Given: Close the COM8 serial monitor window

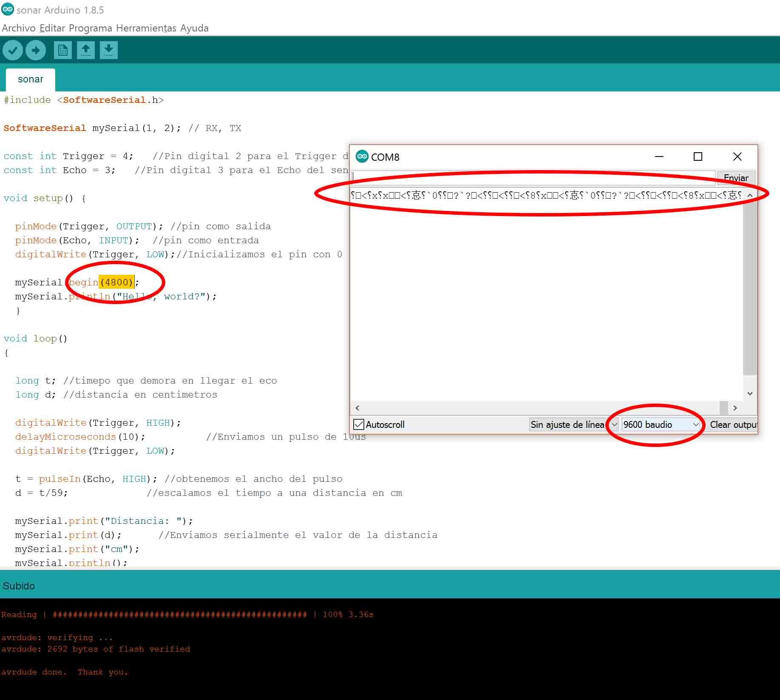Looking at the screenshot, I should click(x=737, y=157).
